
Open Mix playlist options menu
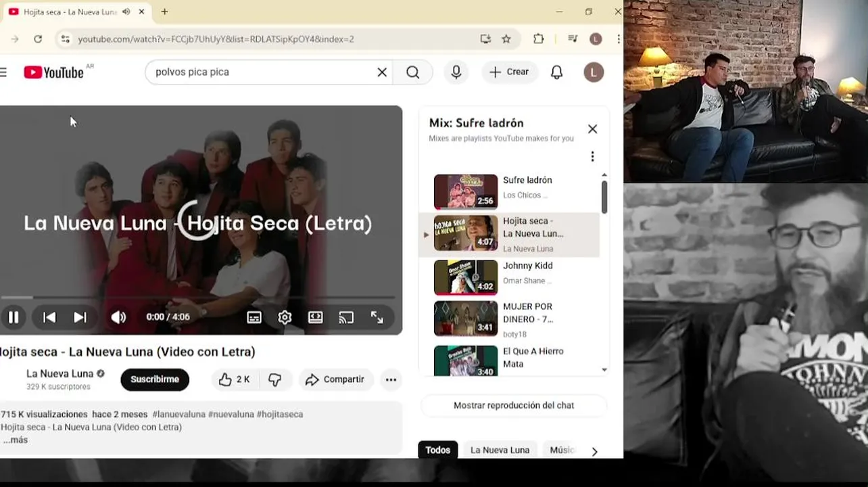point(592,157)
